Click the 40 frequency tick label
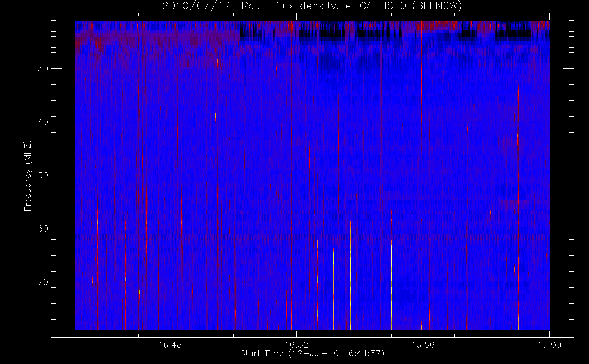Viewport: 589px width, 364px height. point(43,122)
